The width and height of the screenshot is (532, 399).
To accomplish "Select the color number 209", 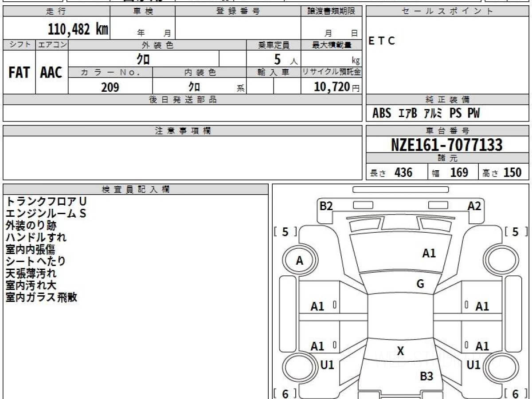I will (110, 87).
